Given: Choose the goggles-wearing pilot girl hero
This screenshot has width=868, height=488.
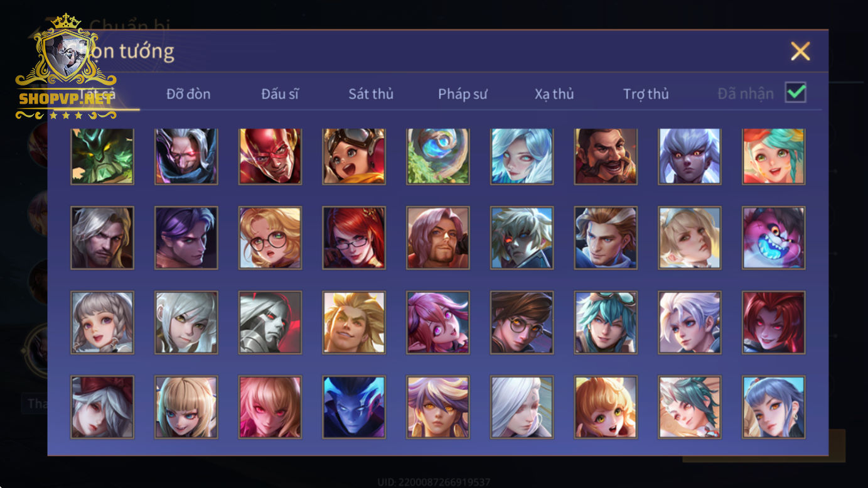Looking at the screenshot, I should pyautogui.click(x=354, y=156).
